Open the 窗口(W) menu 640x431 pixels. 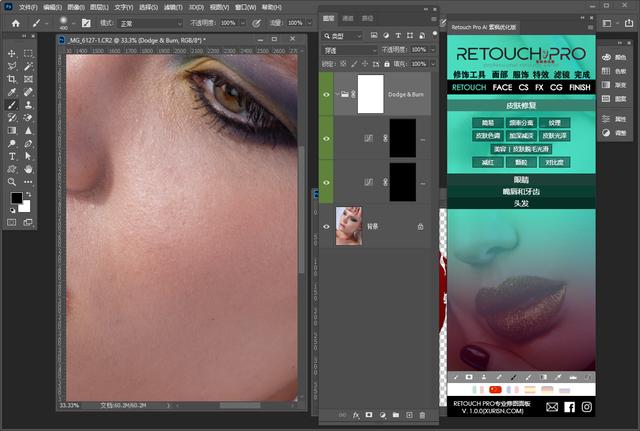245,7
